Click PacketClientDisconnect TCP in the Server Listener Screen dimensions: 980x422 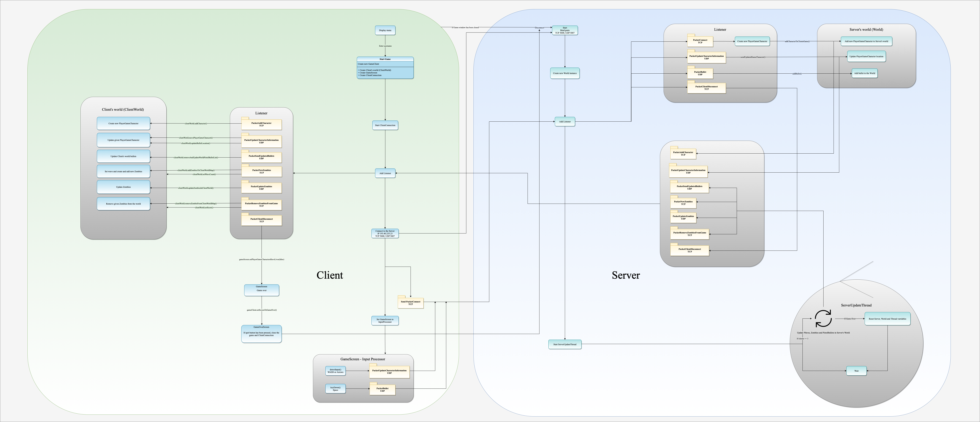[x=707, y=87]
